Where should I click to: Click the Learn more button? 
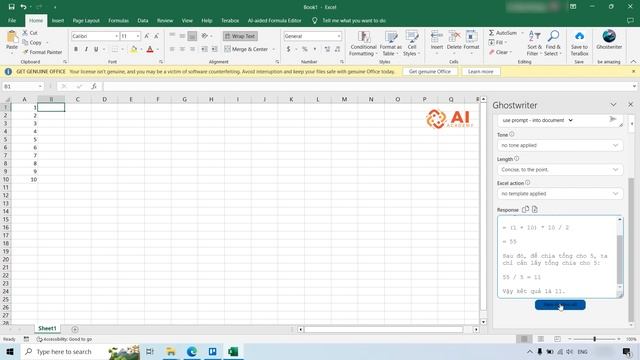click(480, 71)
